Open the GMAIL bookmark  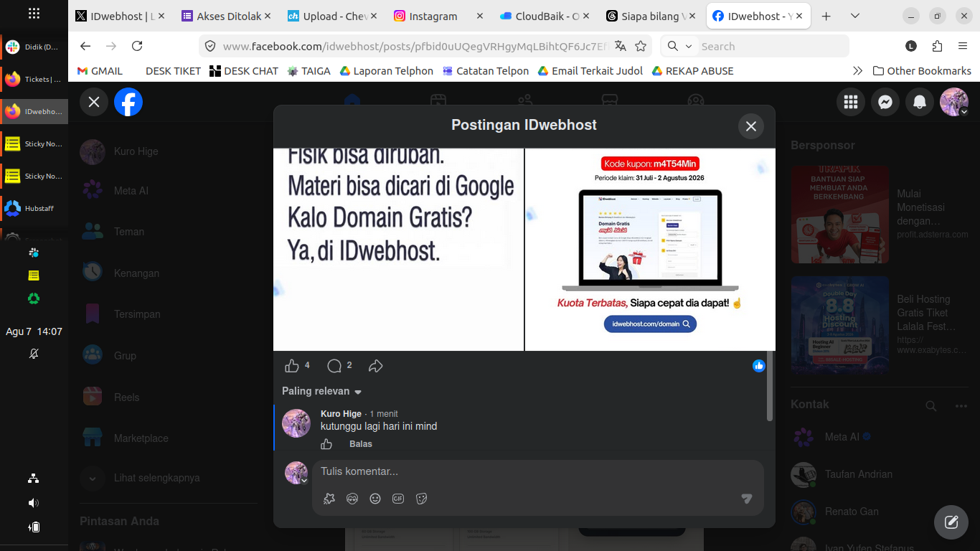click(100, 71)
